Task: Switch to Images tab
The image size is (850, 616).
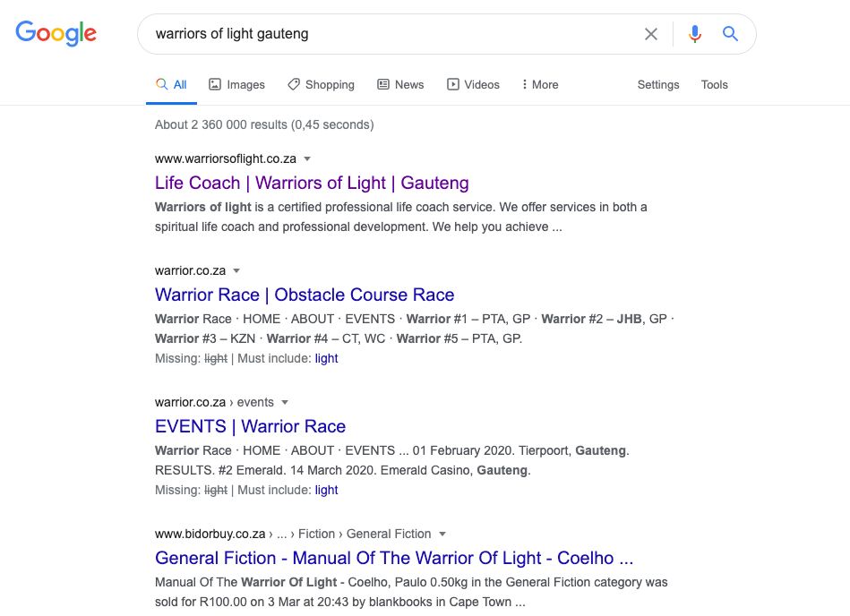Action: (x=236, y=84)
